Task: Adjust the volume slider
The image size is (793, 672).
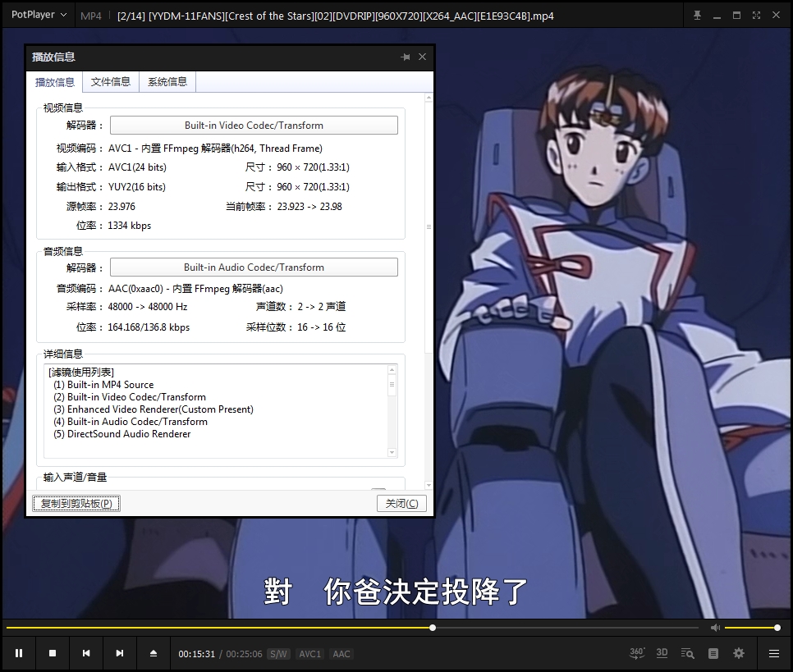Action: (x=751, y=628)
